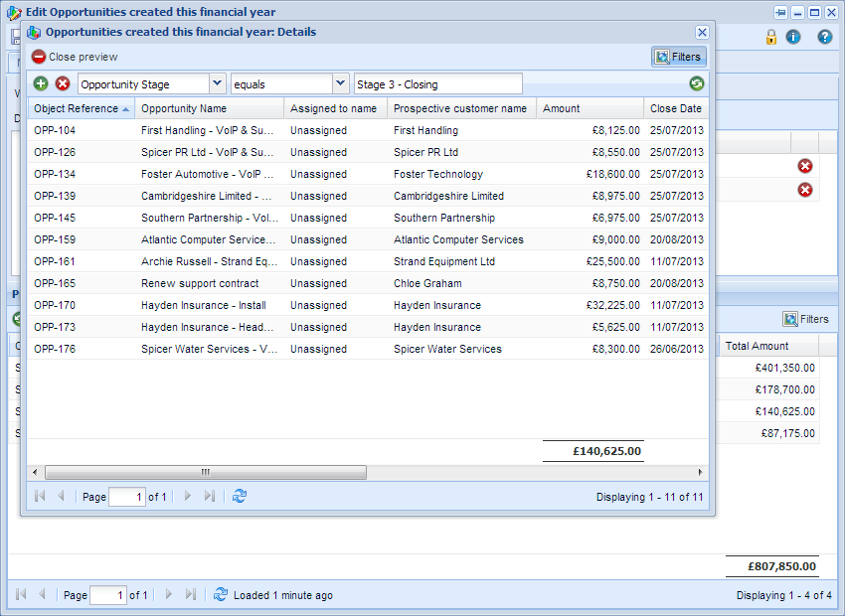Click the upper red delete icon in background window
The height and width of the screenshot is (616, 845).
click(805, 166)
